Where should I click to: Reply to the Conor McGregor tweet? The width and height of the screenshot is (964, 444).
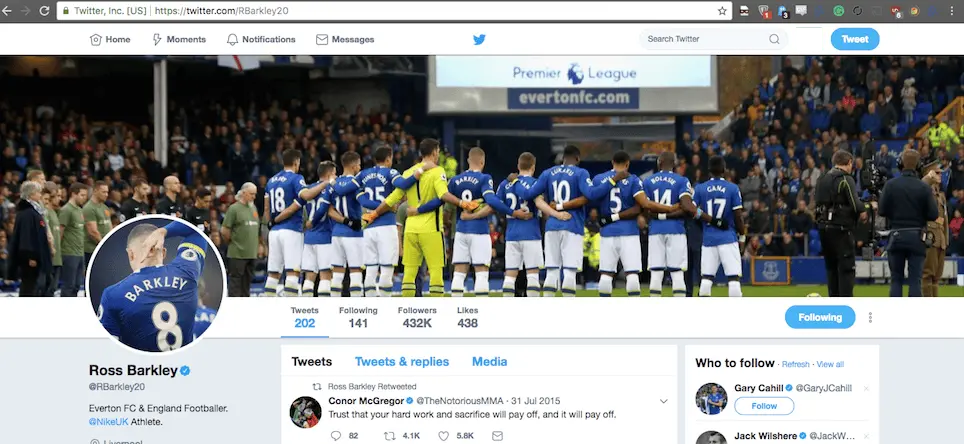(337, 436)
